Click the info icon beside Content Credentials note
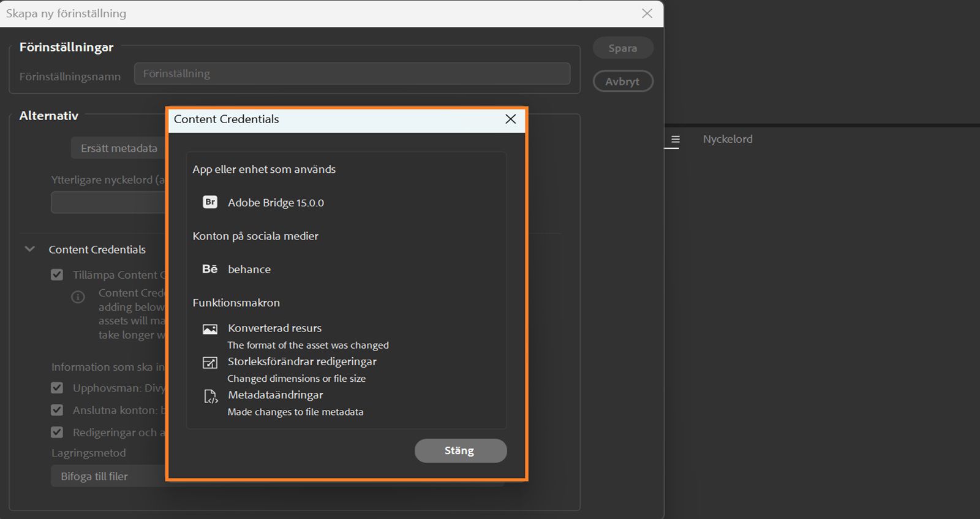This screenshot has width=980, height=519. click(78, 297)
